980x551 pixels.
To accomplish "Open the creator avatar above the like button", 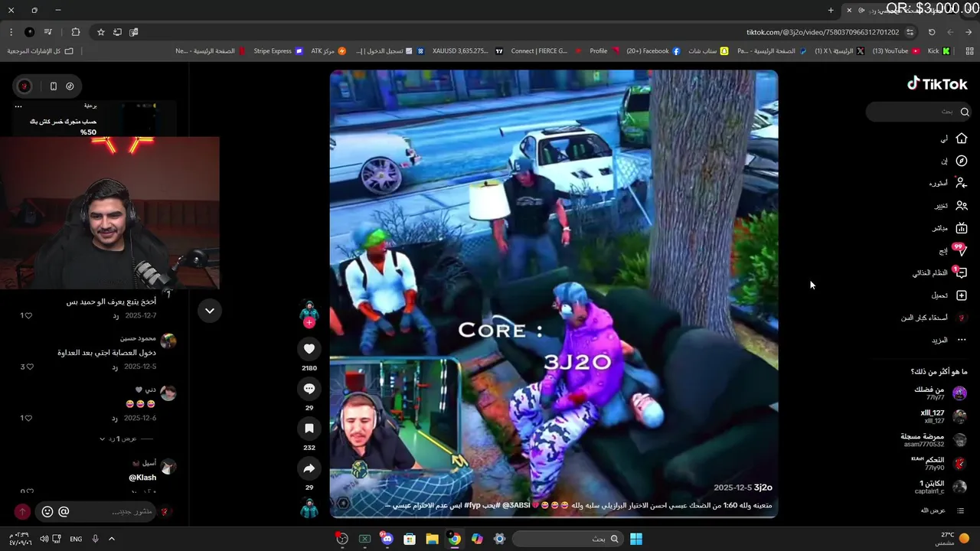I will (309, 310).
